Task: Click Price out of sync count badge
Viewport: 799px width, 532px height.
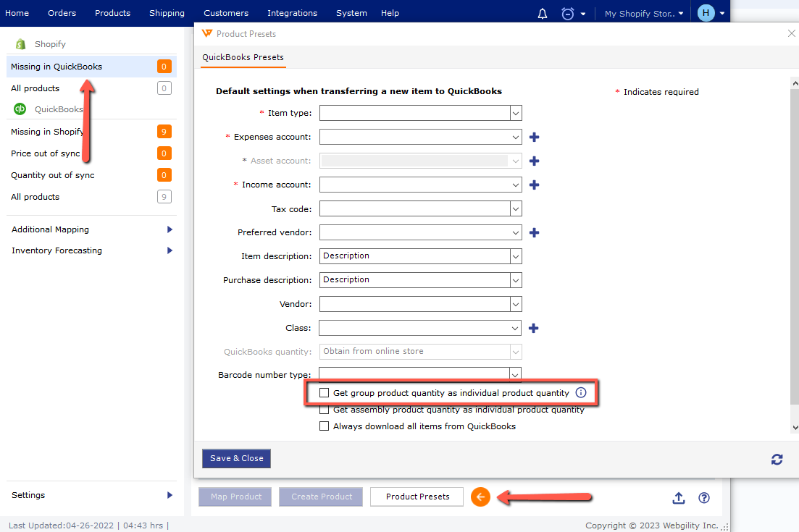Action: pyautogui.click(x=164, y=153)
